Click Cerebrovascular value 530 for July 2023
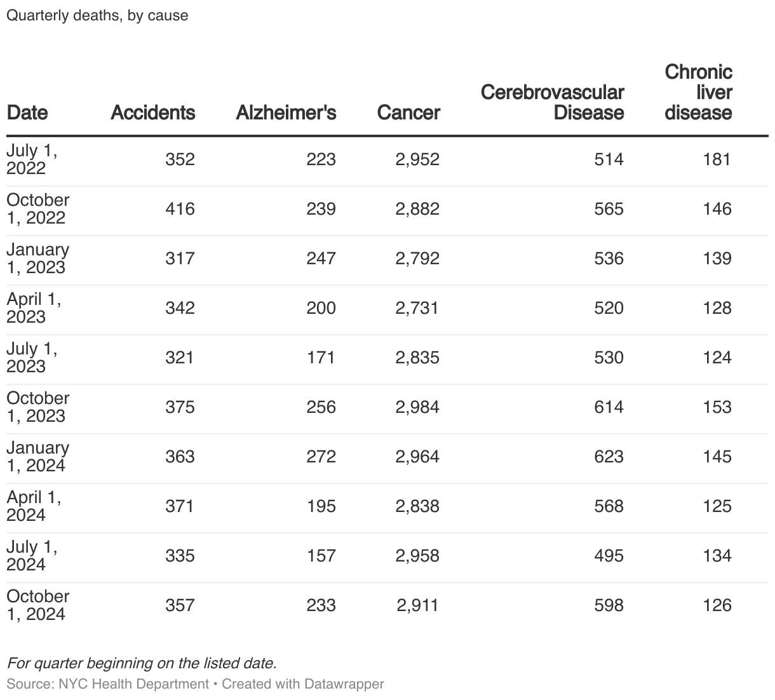Image resolution: width=775 pixels, height=700 pixels. [609, 358]
